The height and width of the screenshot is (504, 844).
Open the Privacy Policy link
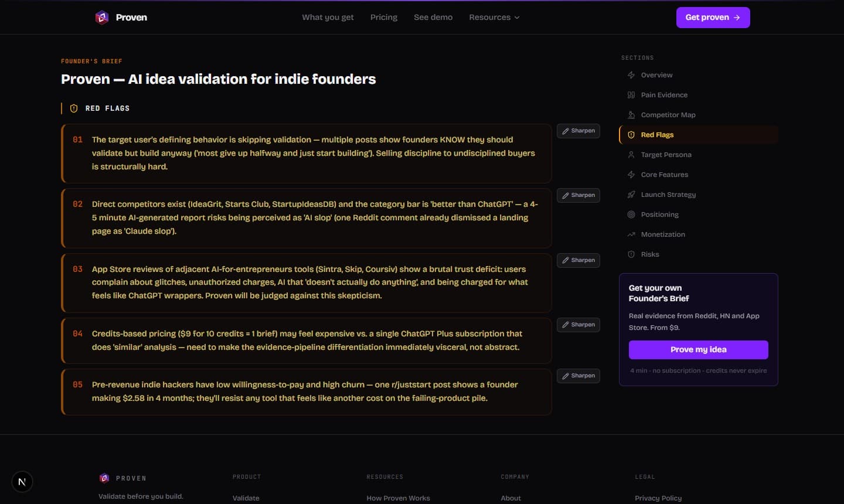(x=658, y=498)
